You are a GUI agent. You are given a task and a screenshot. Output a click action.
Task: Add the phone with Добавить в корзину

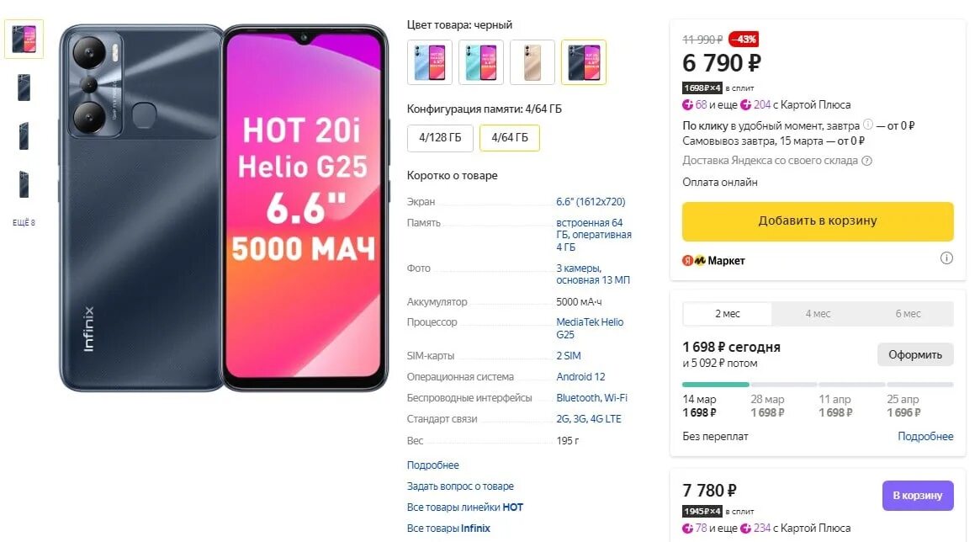(x=818, y=221)
